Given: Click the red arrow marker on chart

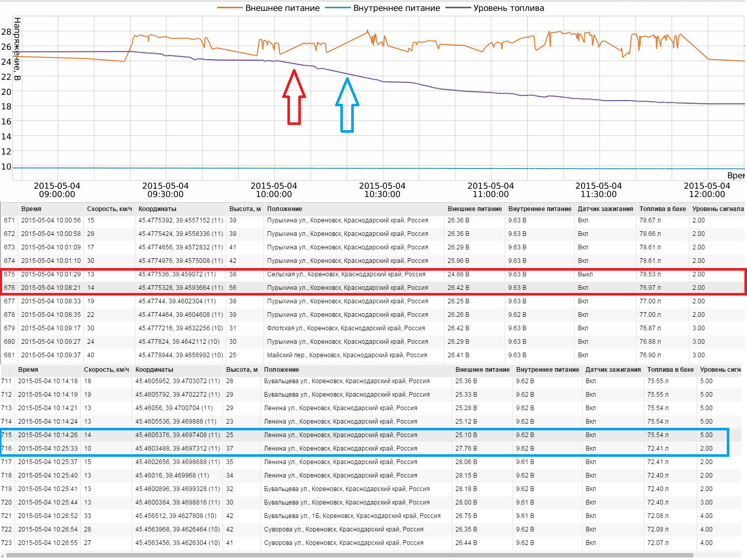Looking at the screenshot, I should (294, 97).
